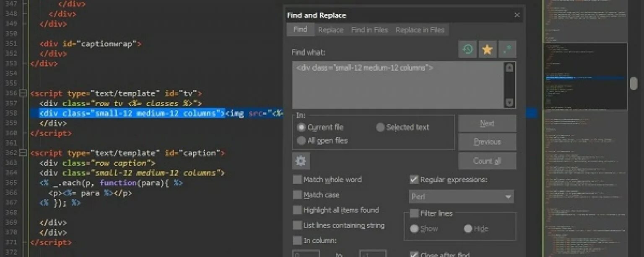
Task: Click inside the Find what text field
Action: [x=398, y=85]
